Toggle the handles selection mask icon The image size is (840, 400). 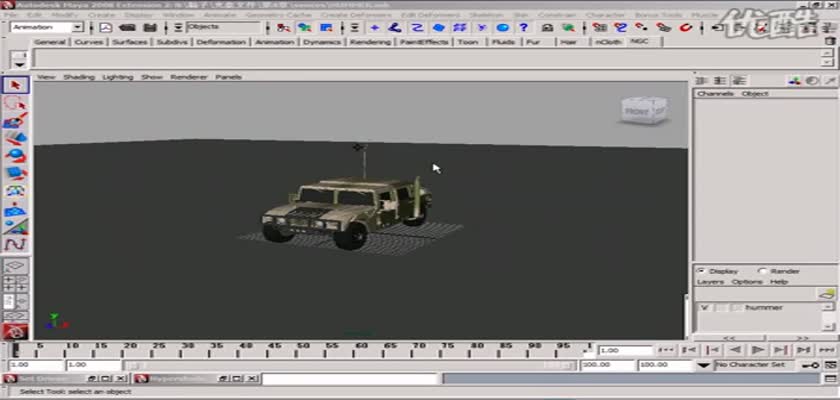point(374,27)
